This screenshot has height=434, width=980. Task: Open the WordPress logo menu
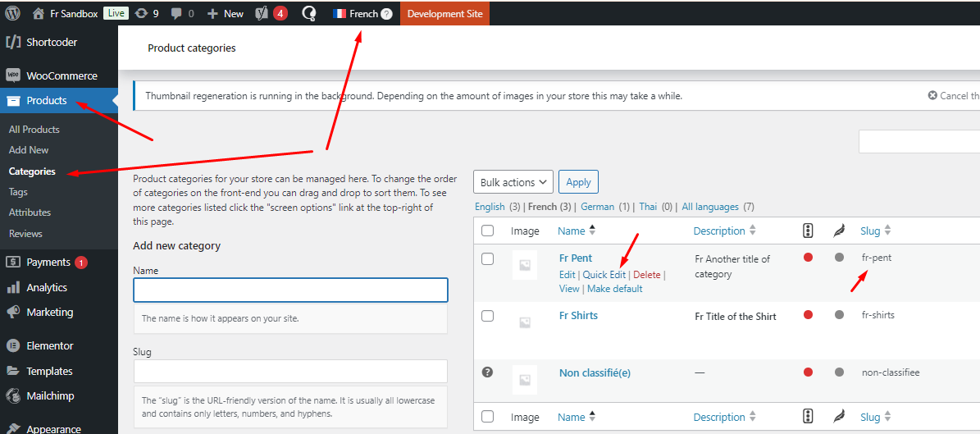12,13
